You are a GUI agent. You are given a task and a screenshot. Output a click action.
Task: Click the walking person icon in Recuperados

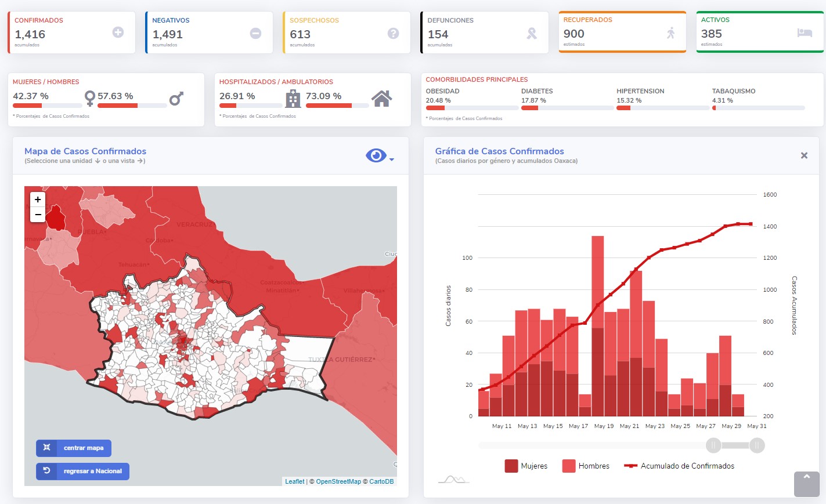(x=670, y=32)
